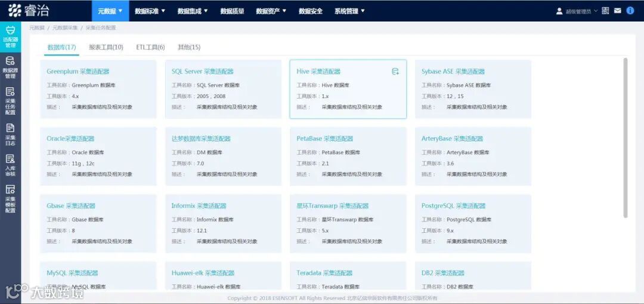
Task: Open PostgreSQL 采集适配器 card title
Action: tap(453, 205)
